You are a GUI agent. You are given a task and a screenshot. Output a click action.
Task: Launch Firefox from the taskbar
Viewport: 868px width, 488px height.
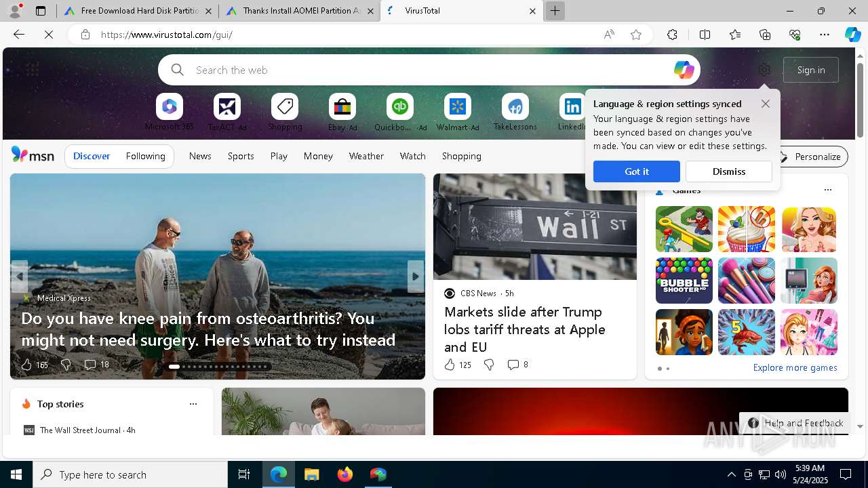click(x=345, y=474)
